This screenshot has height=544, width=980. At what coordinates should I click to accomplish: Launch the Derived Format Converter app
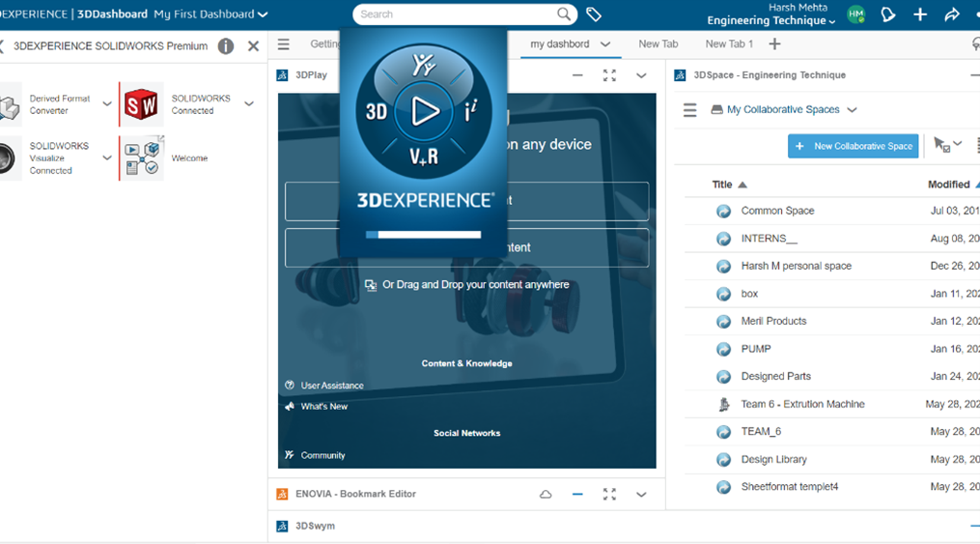(x=10, y=104)
